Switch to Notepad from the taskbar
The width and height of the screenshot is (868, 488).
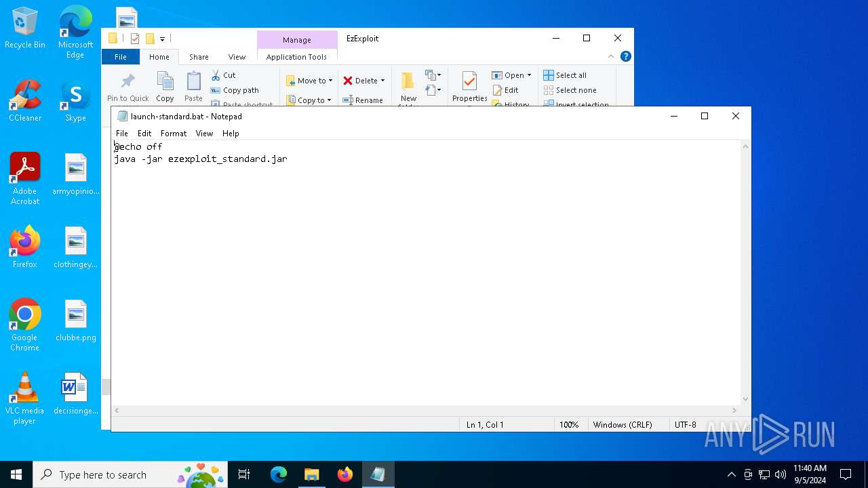378,474
